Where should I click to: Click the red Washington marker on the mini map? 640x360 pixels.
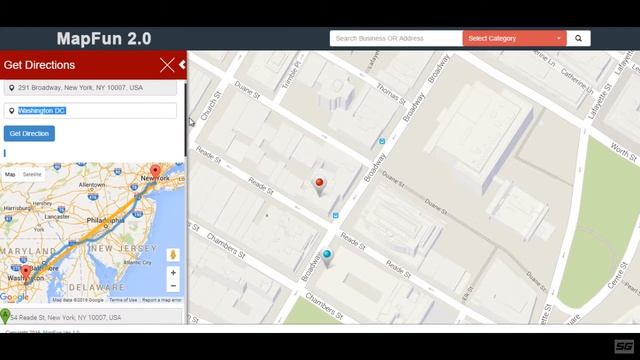coord(26,272)
